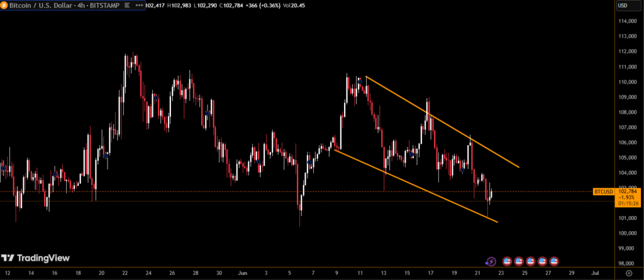
Task: Open the USD currency dropdown
Action: (x=623, y=6)
